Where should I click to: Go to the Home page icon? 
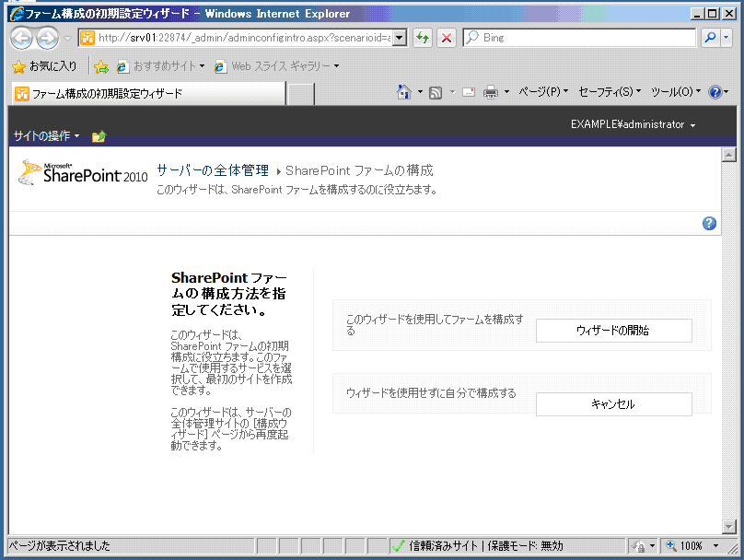click(x=404, y=92)
